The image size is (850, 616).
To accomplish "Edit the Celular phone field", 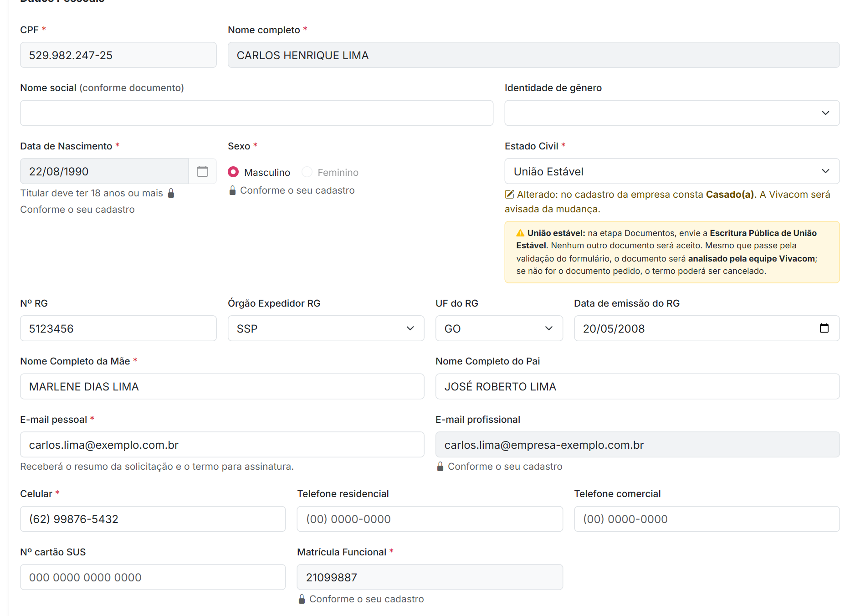I will [x=153, y=519].
